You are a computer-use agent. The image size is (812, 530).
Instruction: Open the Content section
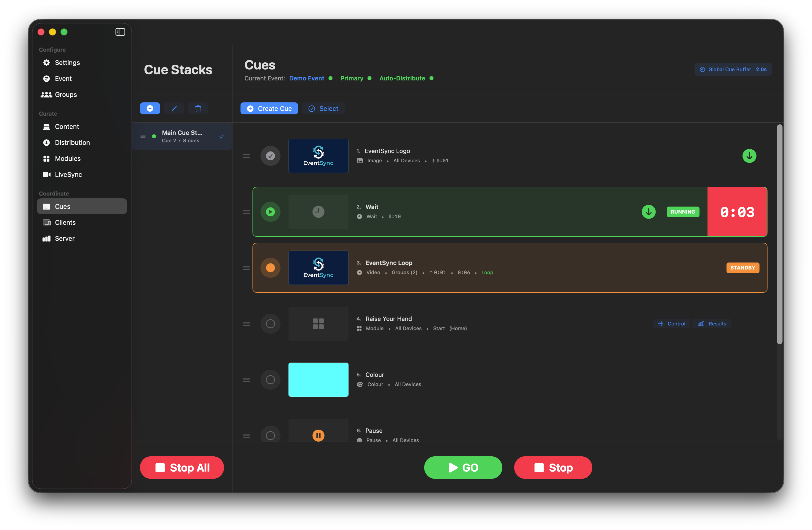pyautogui.click(x=82, y=127)
